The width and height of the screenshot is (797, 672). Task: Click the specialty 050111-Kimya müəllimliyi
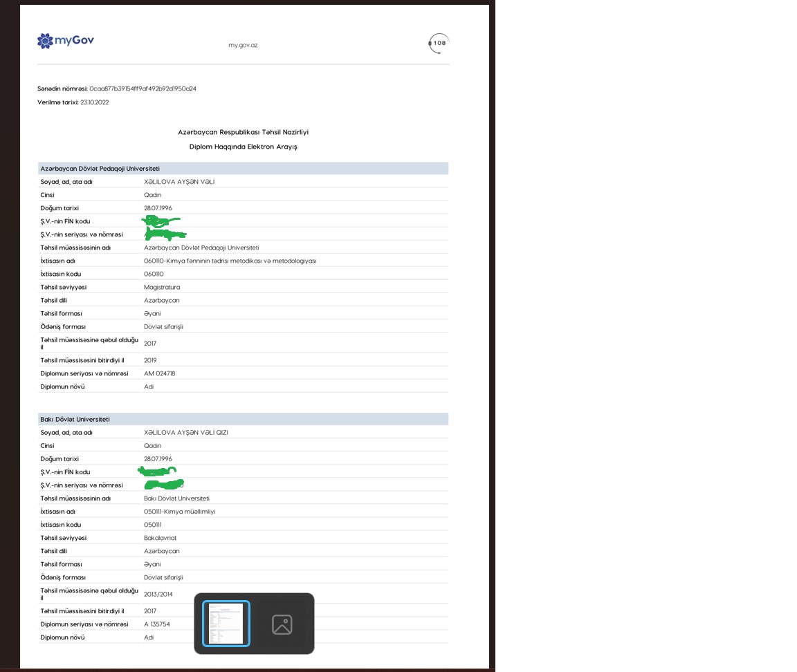coord(179,512)
